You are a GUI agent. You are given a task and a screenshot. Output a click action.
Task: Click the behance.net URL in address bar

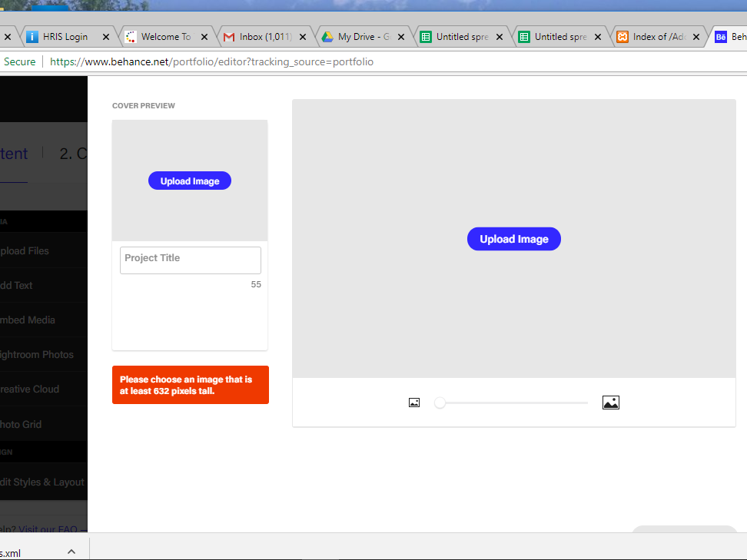coord(211,62)
